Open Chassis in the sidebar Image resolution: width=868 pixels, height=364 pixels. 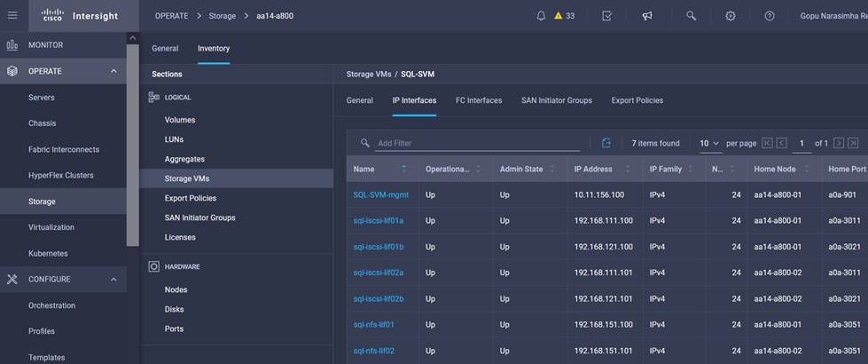42,123
